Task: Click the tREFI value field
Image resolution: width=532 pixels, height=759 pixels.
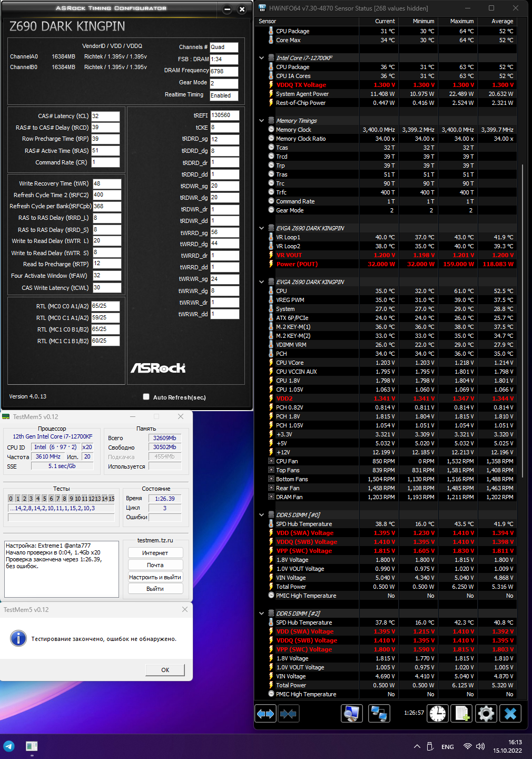Action: tap(224, 115)
